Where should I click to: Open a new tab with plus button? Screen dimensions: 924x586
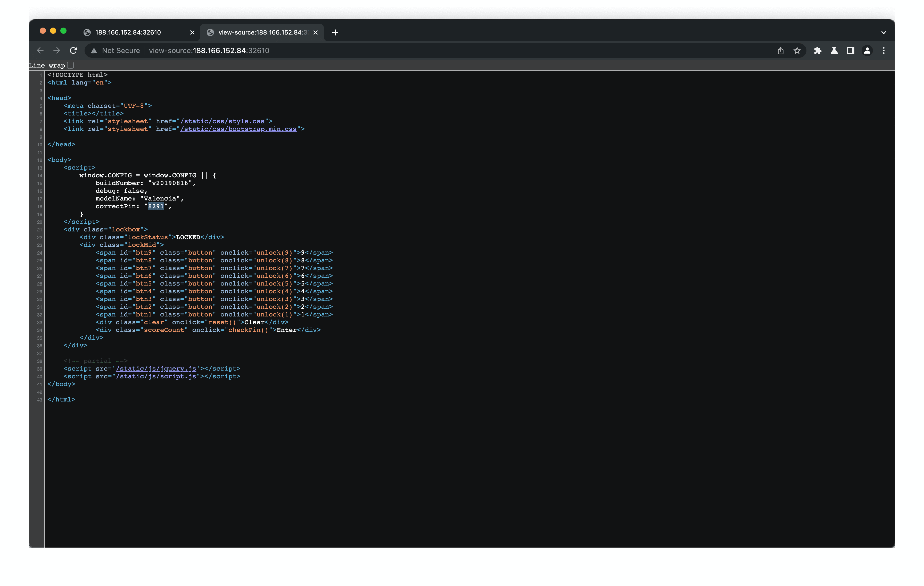pos(335,32)
